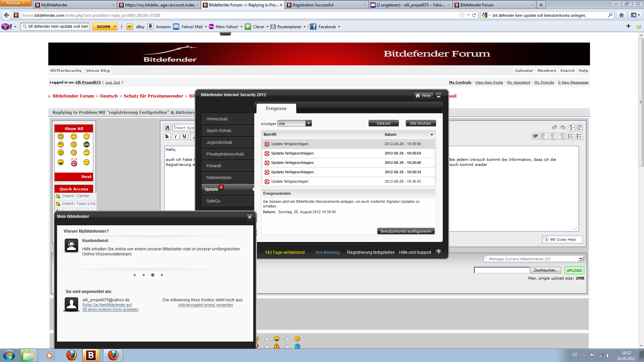This screenshot has width=644, height=362.
Task: Open Bitdefender help question mark icon
Action: pyautogui.click(x=438, y=252)
